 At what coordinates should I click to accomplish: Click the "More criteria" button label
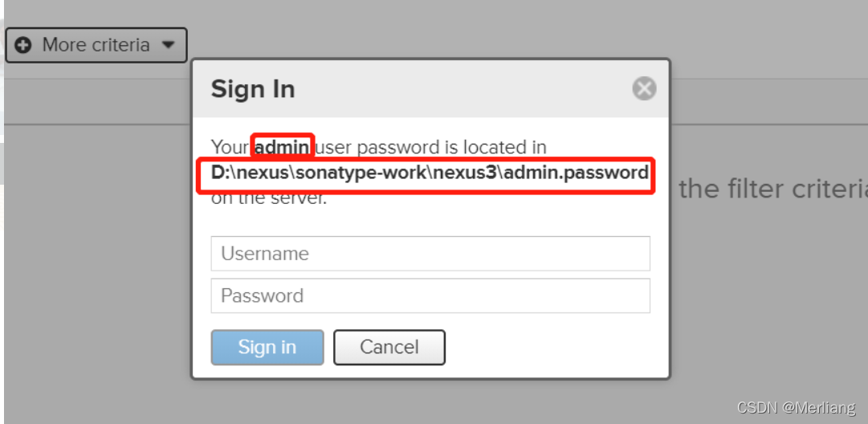click(x=96, y=45)
